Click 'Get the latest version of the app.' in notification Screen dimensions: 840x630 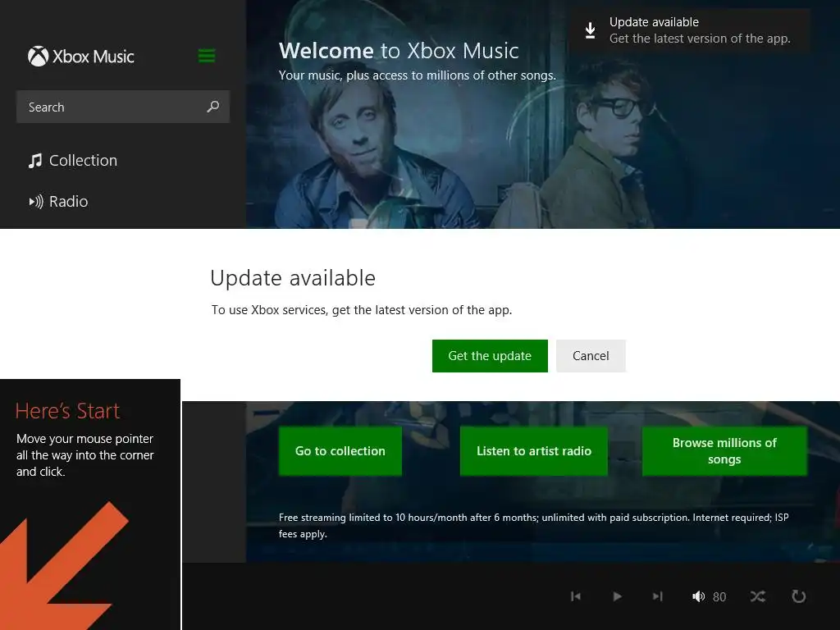pyautogui.click(x=700, y=39)
